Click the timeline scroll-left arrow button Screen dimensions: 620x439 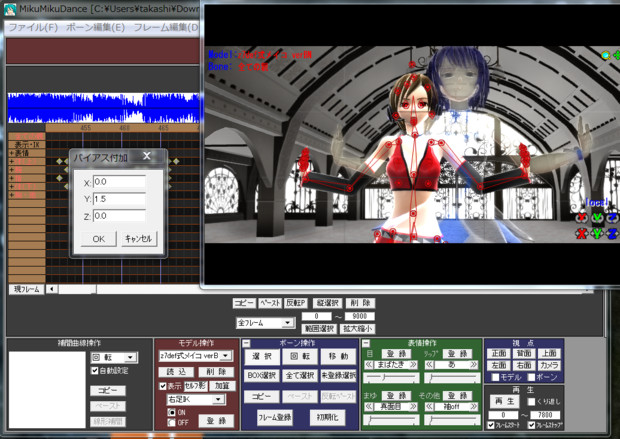[x=51, y=289]
